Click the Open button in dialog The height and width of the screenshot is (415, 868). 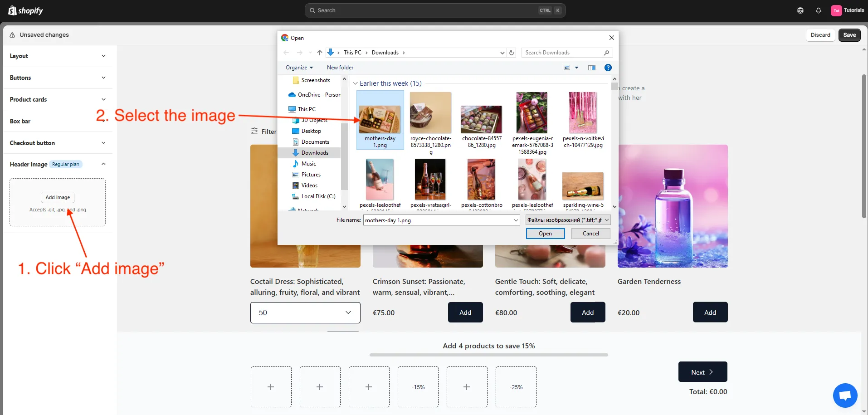(545, 234)
